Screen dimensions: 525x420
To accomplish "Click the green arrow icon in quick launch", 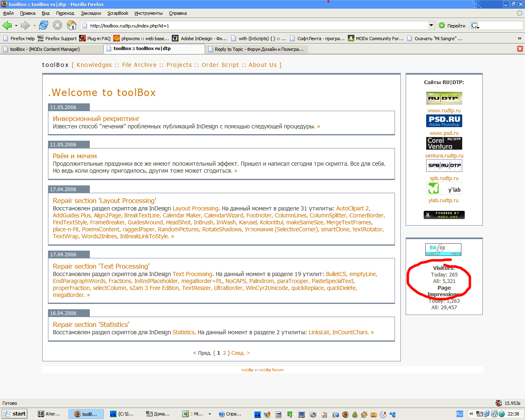I will pos(290,414).
